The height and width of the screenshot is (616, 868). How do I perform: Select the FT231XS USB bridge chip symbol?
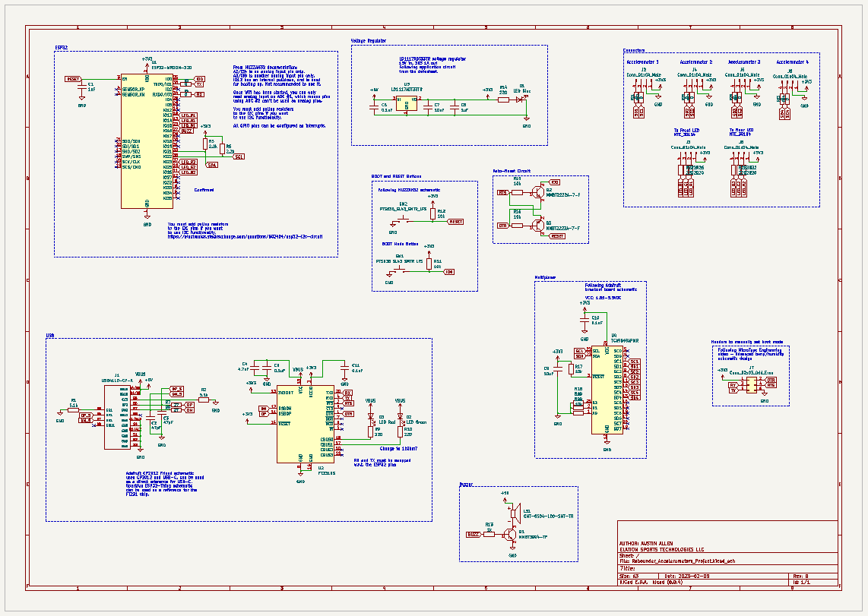306,423
